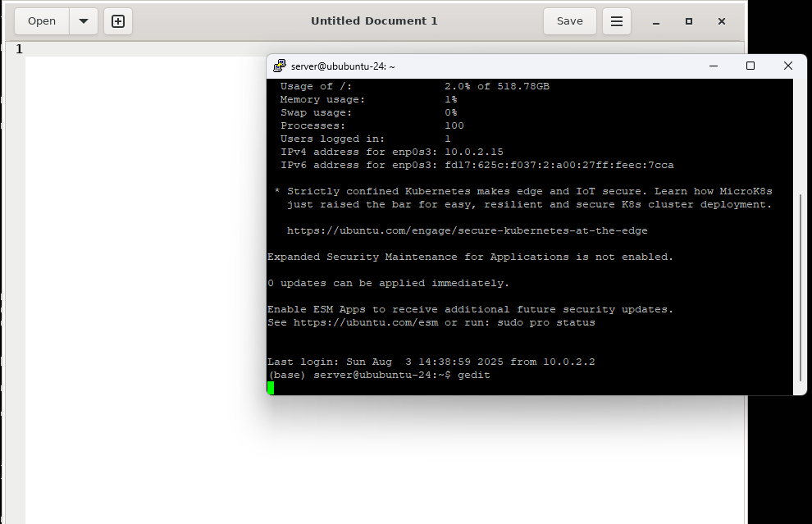Click the secure-kubernetes-at-the-edge URL in terminal

468,231
